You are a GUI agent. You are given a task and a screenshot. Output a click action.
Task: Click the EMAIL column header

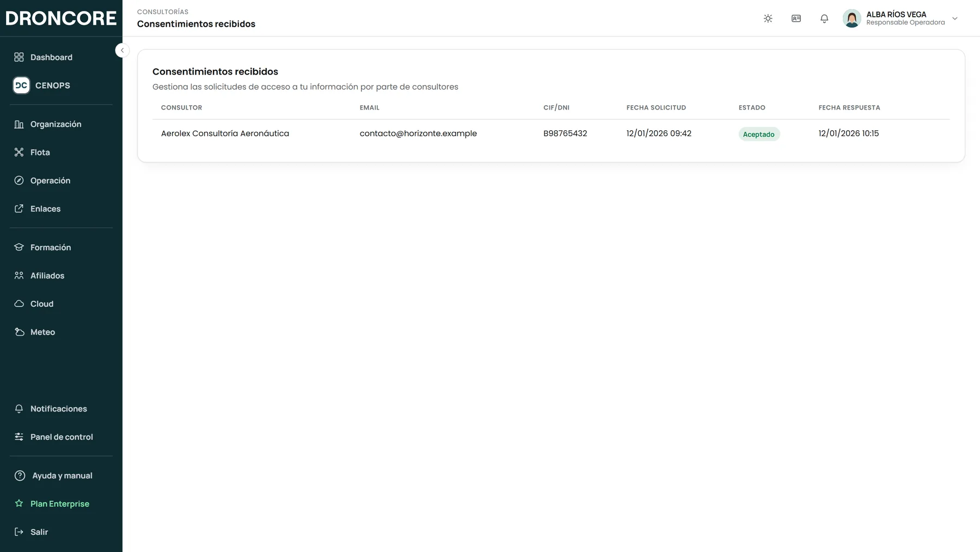click(x=370, y=107)
